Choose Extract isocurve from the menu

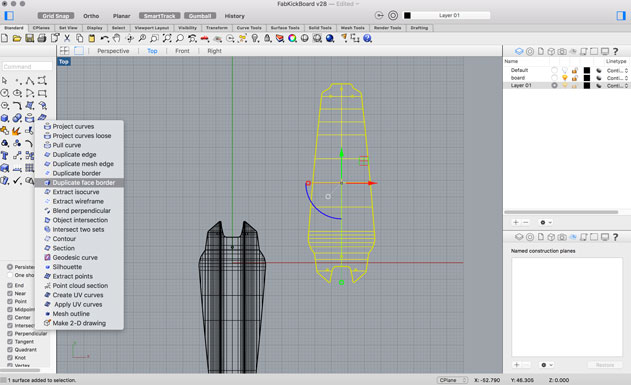point(79,192)
